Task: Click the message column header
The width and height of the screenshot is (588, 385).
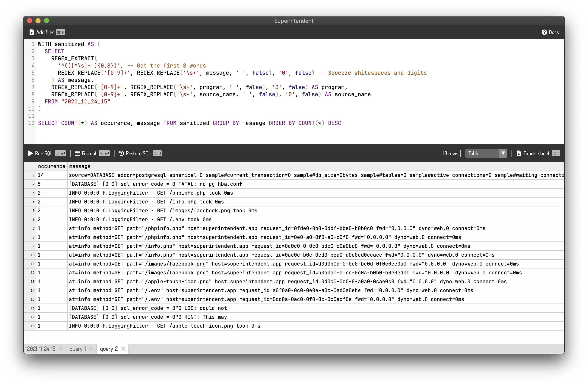Action: tap(80, 166)
